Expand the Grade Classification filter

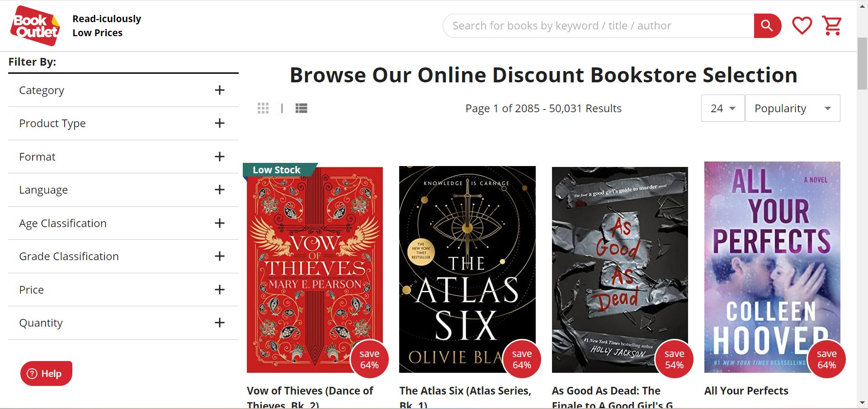(x=220, y=256)
